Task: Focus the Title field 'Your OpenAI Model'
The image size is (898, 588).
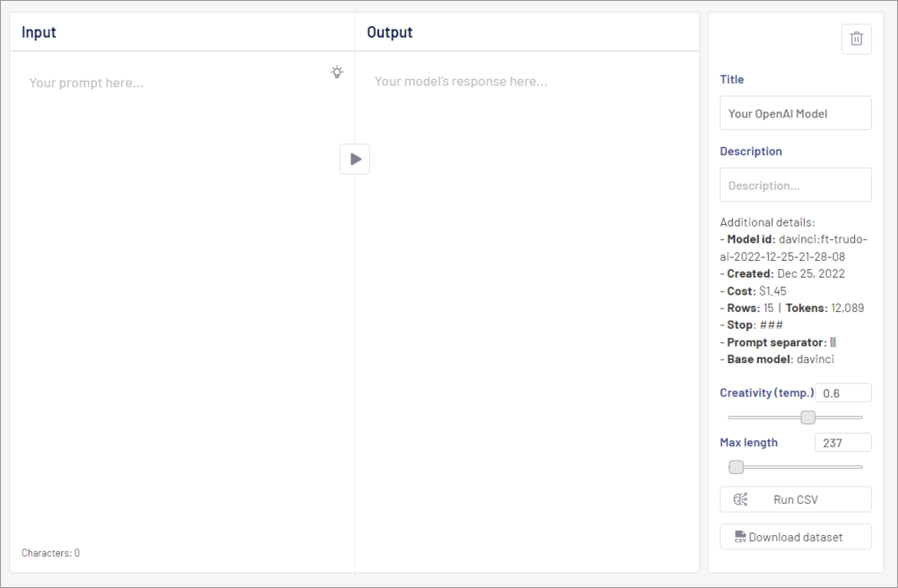Action: (x=795, y=114)
